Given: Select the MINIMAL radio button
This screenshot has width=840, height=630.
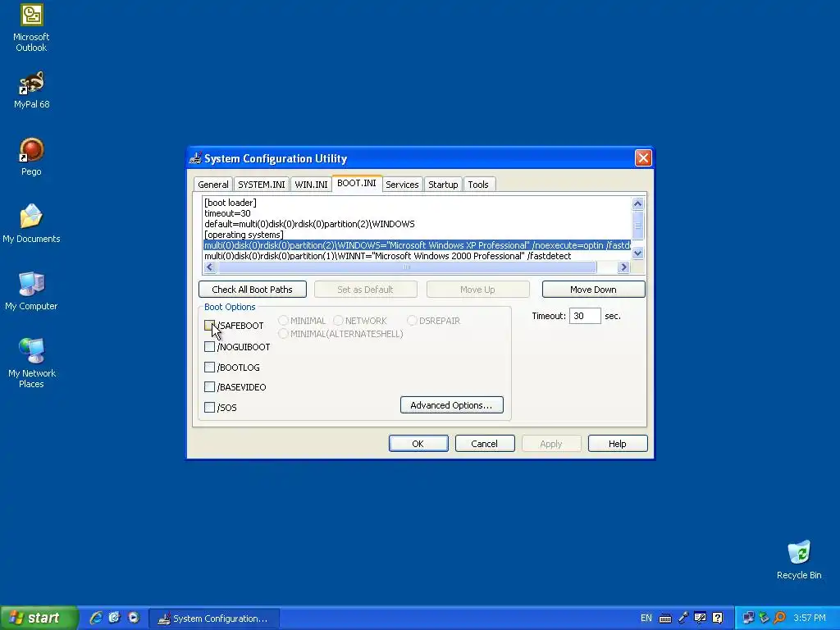Looking at the screenshot, I should (283, 321).
